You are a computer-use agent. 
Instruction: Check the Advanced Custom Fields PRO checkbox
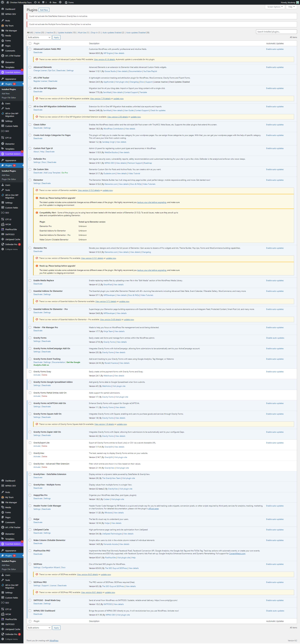click(30, 49)
